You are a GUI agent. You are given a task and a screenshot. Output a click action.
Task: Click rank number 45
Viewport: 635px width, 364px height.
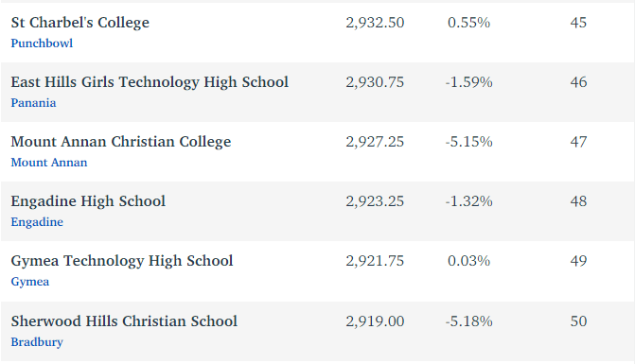pyautogui.click(x=578, y=23)
